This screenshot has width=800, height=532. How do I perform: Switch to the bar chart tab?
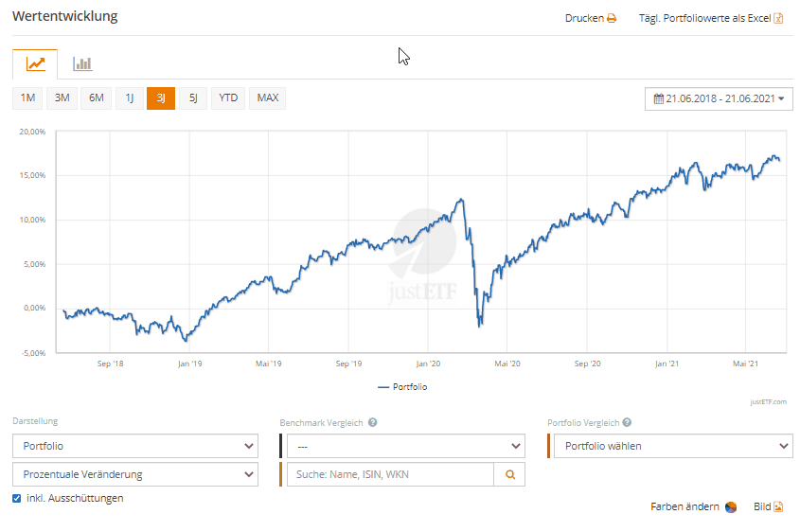[x=82, y=64]
